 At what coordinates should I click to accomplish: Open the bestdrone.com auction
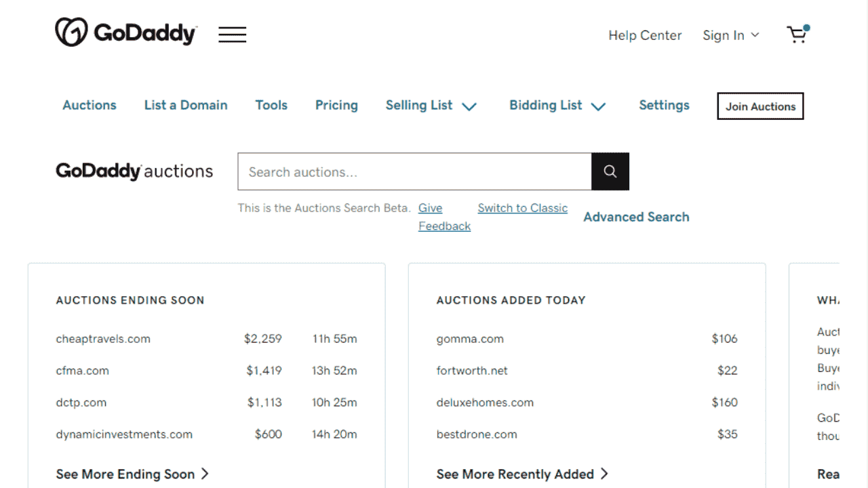pyautogui.click(x=477, y=434)
